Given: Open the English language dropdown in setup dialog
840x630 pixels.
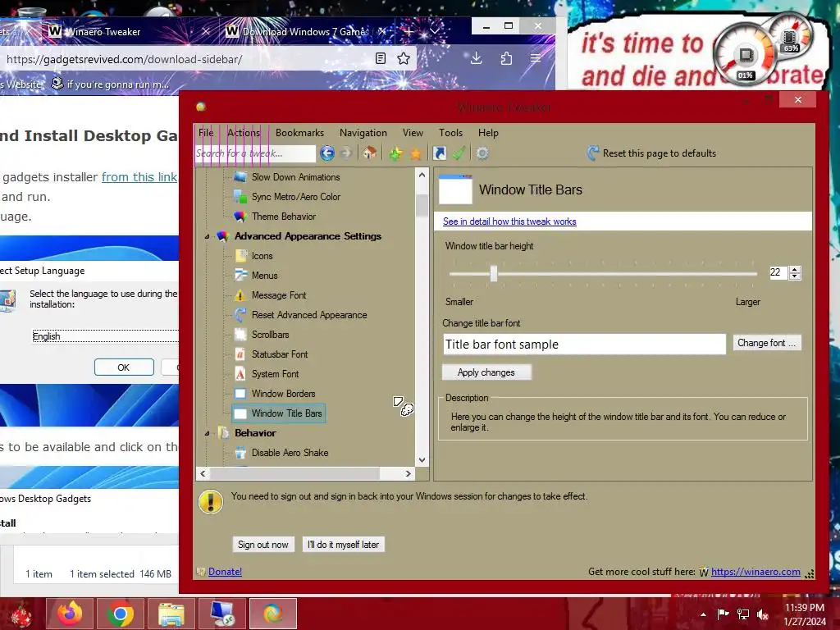Looking at the screenshot, I should coord(105,336).
